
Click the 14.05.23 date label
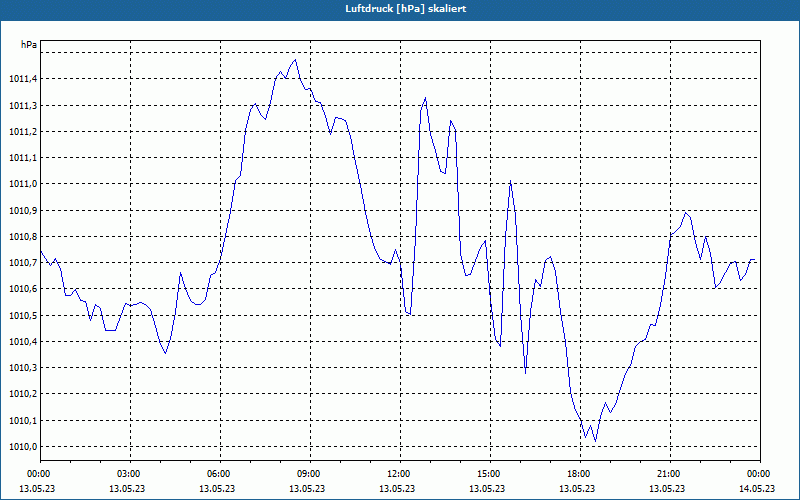pyautogui.click(x=757, y=489)
